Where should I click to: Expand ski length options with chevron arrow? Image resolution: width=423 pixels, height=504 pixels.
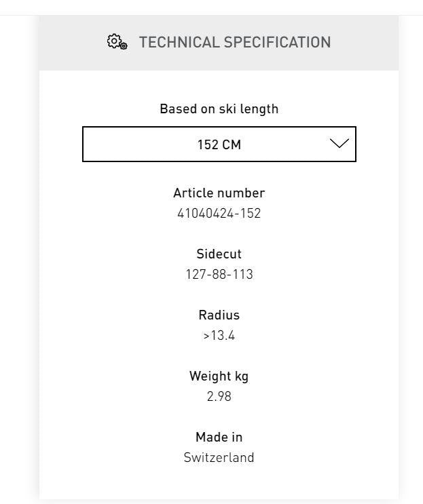[339, 144]
